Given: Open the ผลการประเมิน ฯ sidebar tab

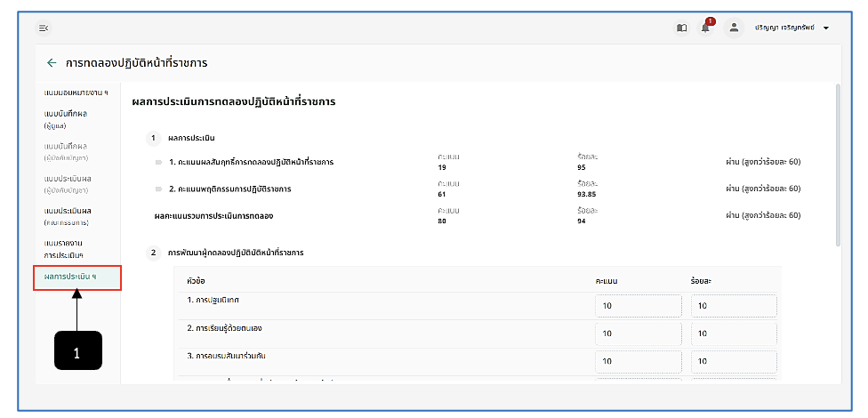Looking at the screenshot, I should point(77,277).
